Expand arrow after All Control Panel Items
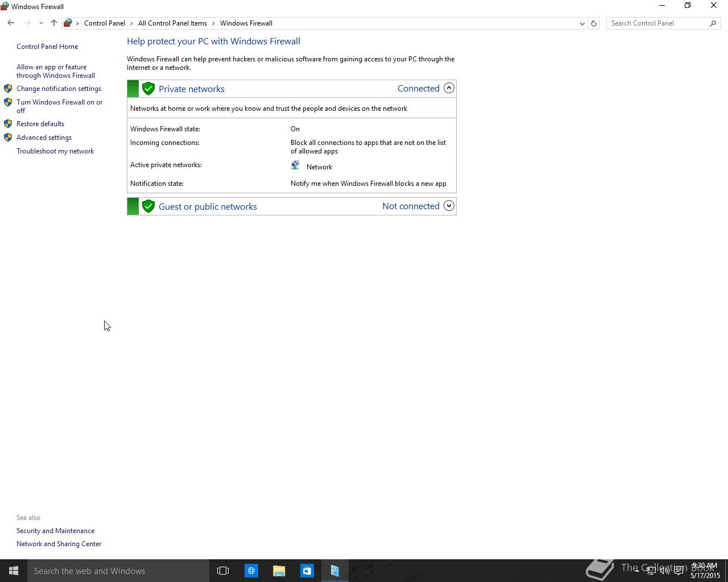The image size is (728, 582). click(214, 23)
